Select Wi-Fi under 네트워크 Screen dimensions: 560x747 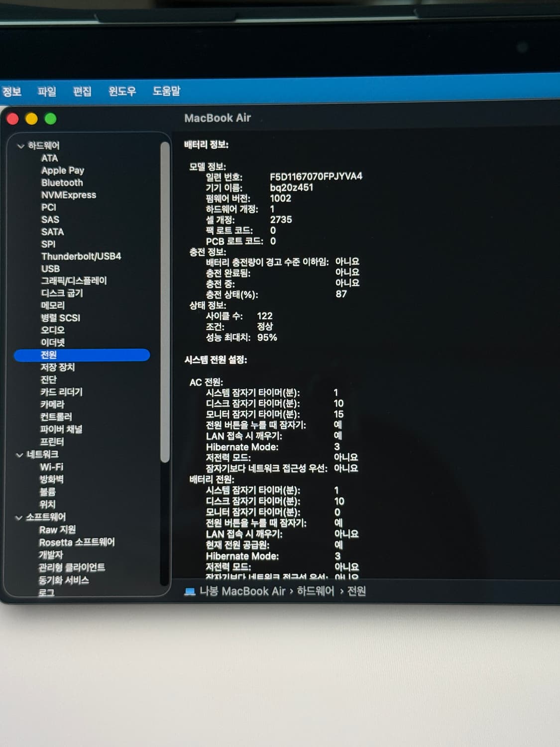pyautogui.click(x=51, y=467)
